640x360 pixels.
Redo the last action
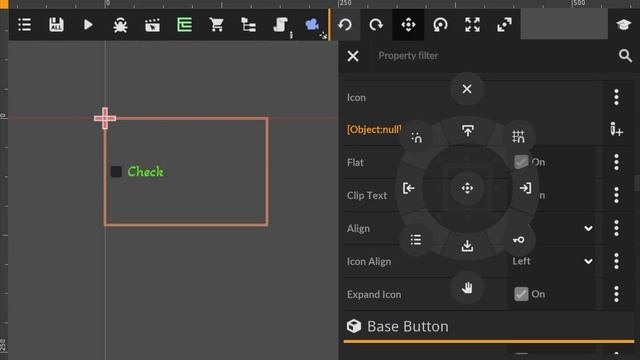[376, 25]
